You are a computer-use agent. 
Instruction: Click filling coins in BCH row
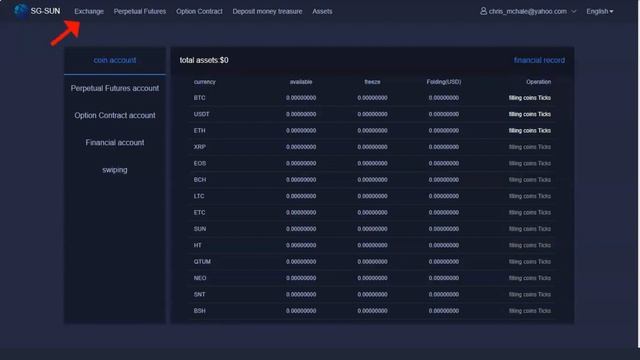point(522,180)
